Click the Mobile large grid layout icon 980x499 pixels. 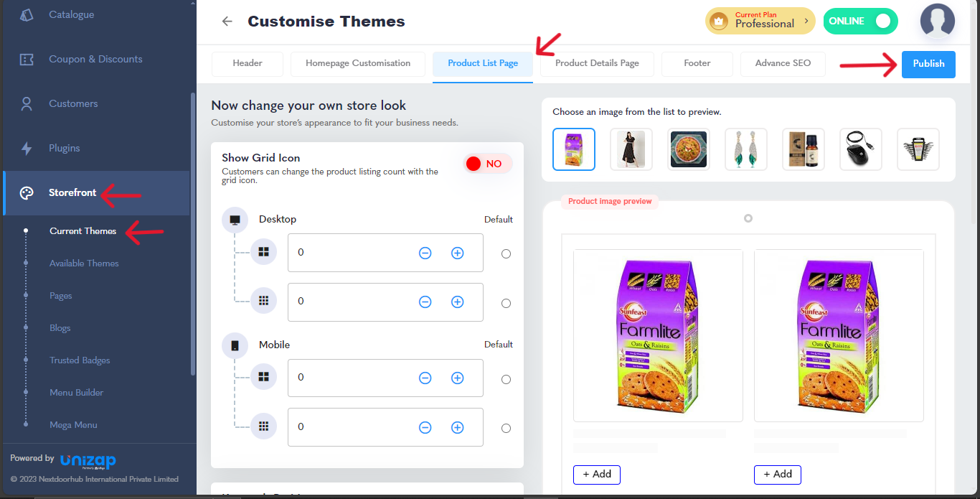coord(263,377)
